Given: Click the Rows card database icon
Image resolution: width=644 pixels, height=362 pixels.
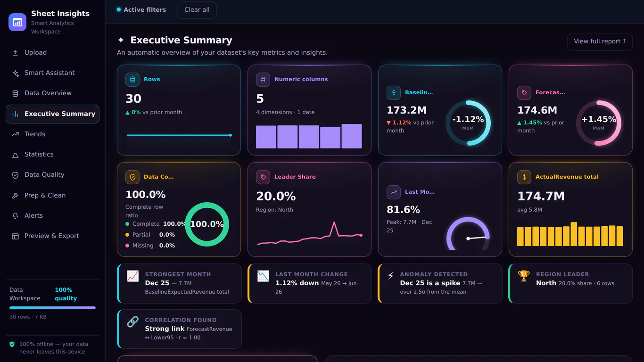Looking at the screenshot, I should 132,80.
